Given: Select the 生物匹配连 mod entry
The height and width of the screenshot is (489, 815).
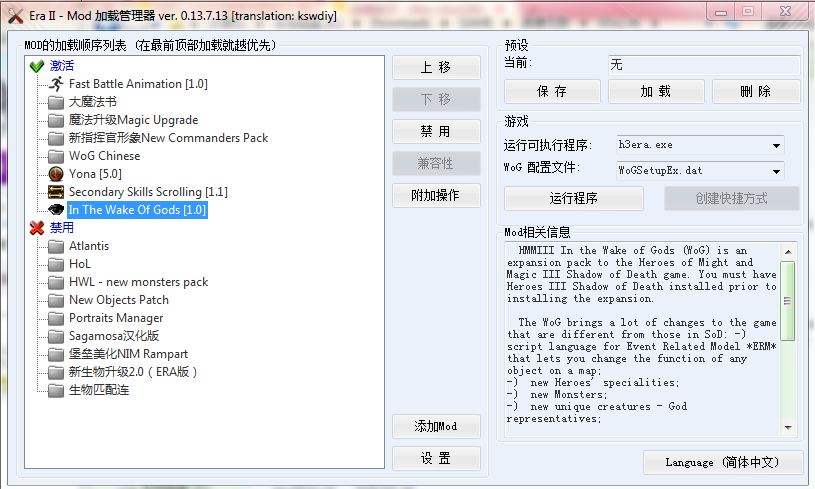Looking at the screenshot, I should coord(99,390).
